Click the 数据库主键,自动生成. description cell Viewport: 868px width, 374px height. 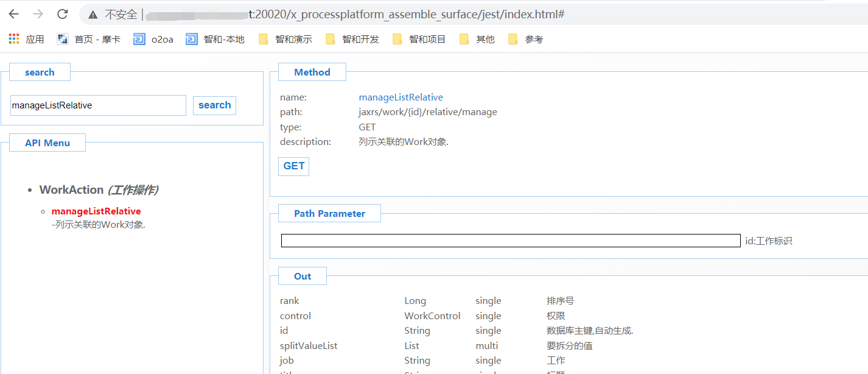pos(590,331)
